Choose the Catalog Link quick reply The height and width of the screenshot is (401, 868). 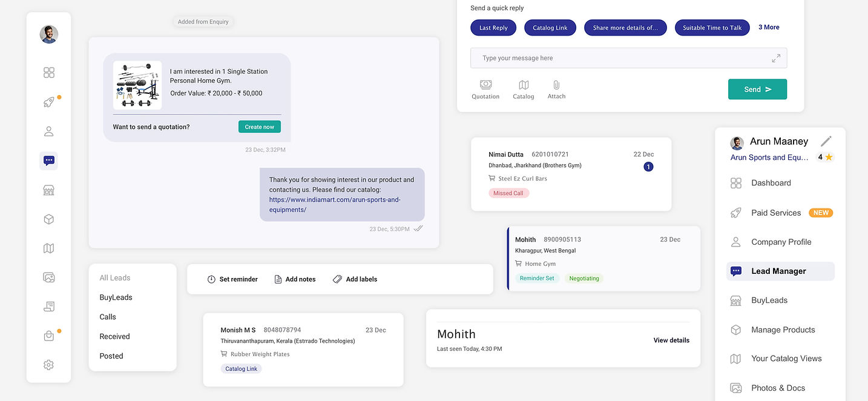click(550, 28)
